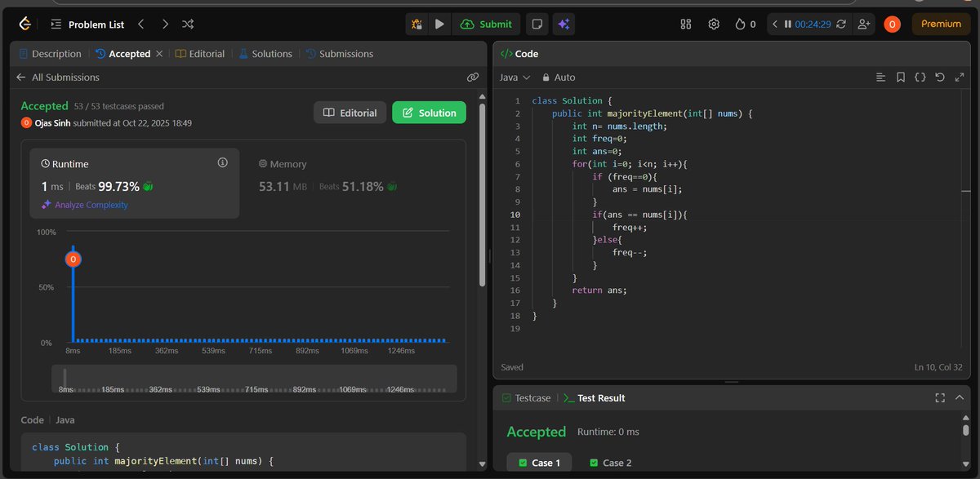Switch to the Submissions tab

pyautogui.click(x=340, y=54)
